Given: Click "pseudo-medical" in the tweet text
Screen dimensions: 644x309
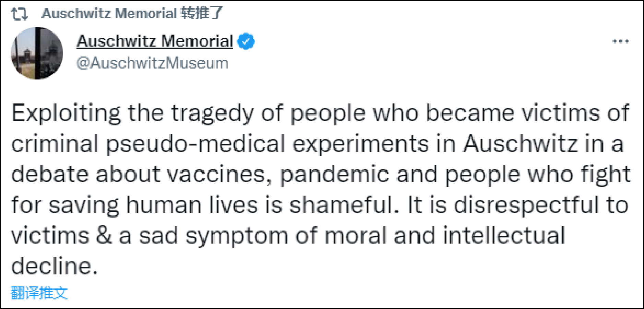Looking at the screenshot, I should 195,144.
